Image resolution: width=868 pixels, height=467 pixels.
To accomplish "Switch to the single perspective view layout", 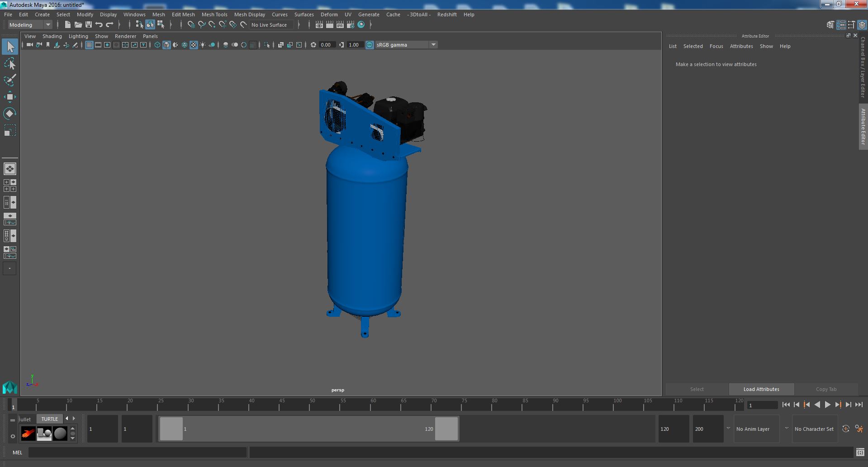I will pyautogui.click(x=10, y=169).
